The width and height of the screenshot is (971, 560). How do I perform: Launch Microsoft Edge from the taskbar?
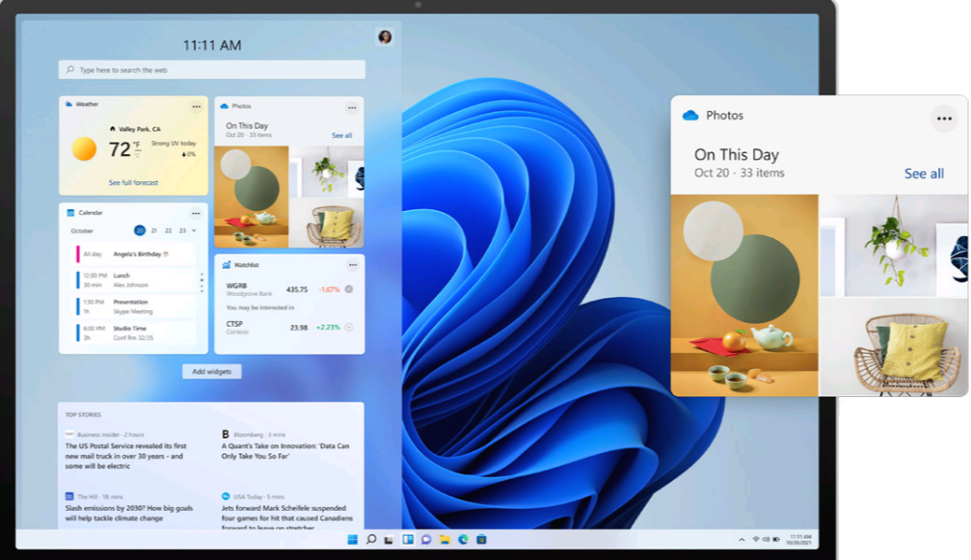coord(463,540)
